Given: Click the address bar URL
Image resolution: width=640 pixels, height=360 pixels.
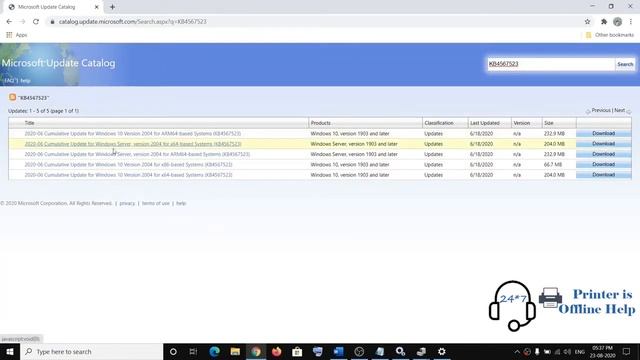Looking at the screenshot, I should [133, 22].
